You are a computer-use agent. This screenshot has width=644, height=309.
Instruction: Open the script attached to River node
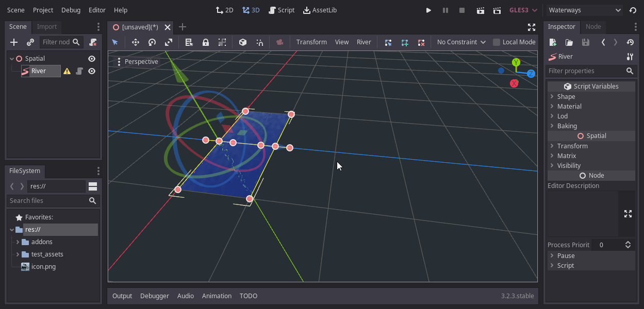79,71
